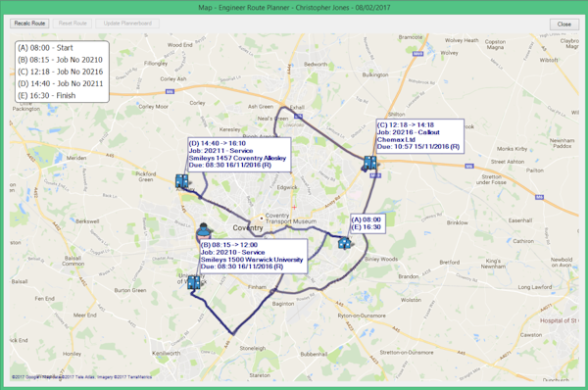Select legend entry (E) 16:30 - Finish
The image size is (588, 390).
[x=46, y=96]
